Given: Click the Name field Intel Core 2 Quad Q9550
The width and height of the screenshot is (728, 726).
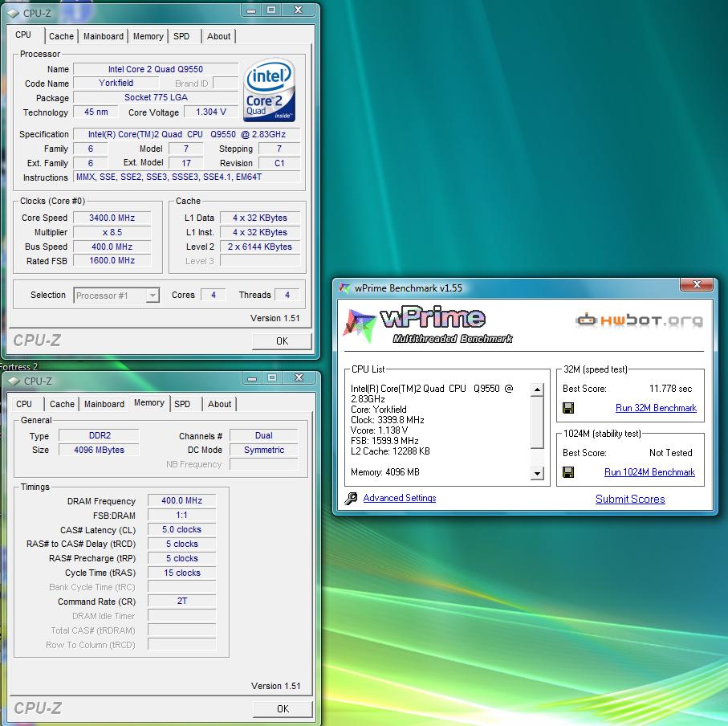Looking at the screenshot, I should pyautogui.click(x=156, y=69).
